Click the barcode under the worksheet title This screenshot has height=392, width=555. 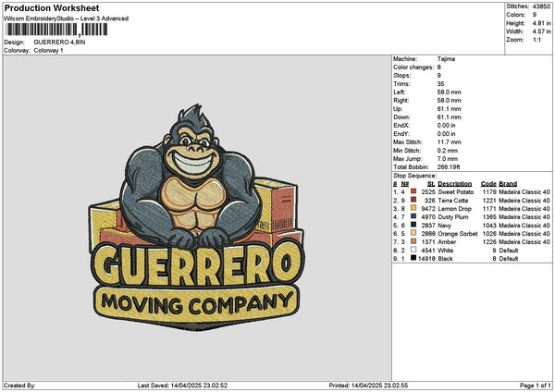point(55,31)
